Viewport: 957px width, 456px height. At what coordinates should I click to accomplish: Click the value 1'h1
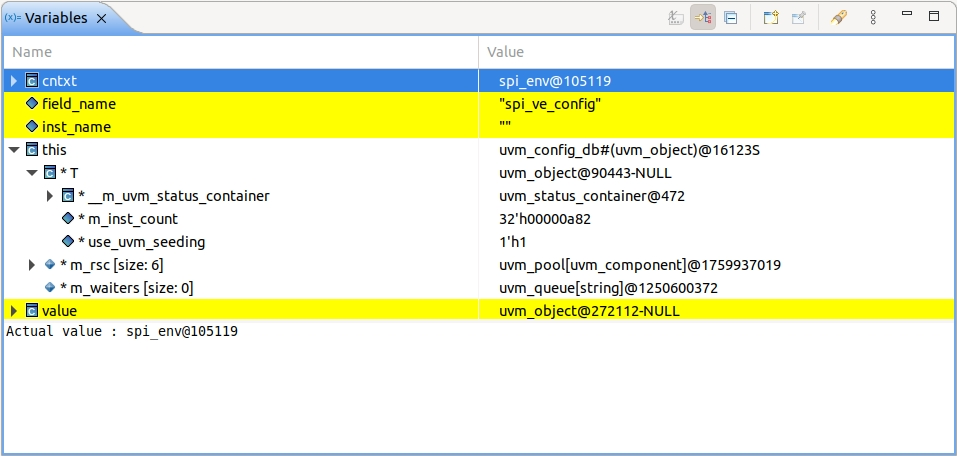pos(513,242)
